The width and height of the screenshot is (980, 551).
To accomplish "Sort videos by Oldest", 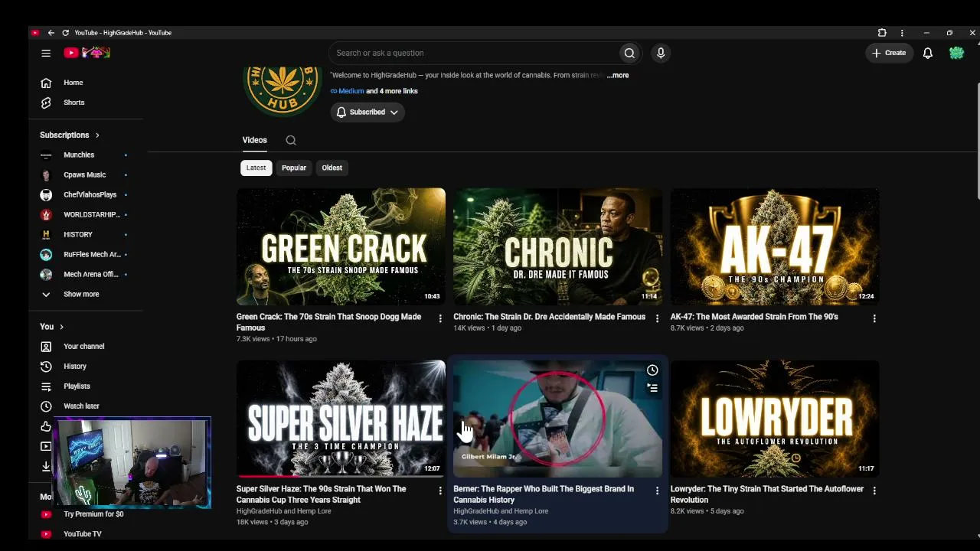I will tap(332, 168).
